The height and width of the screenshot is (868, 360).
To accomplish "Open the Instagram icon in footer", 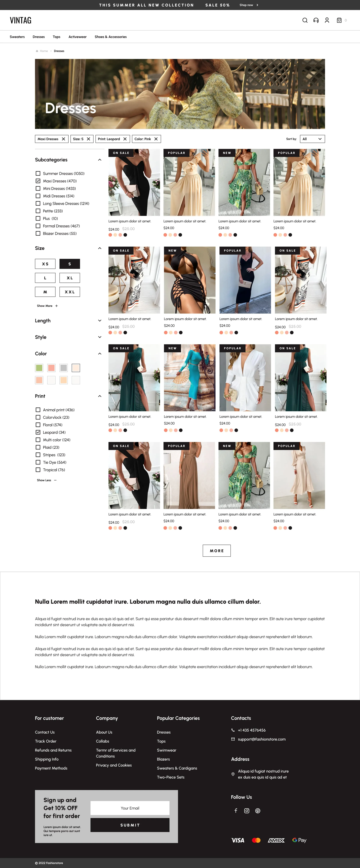I will [247, 810].
